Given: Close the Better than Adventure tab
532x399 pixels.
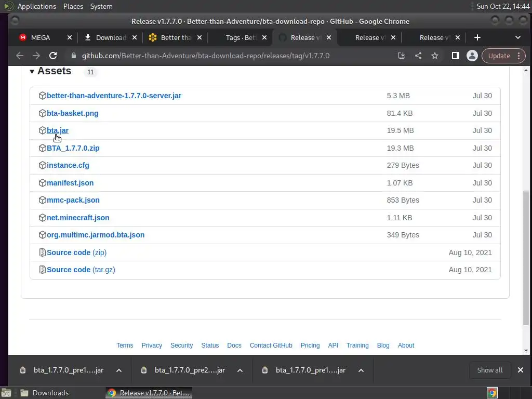Looking at the screenshot, I should 199,37.
